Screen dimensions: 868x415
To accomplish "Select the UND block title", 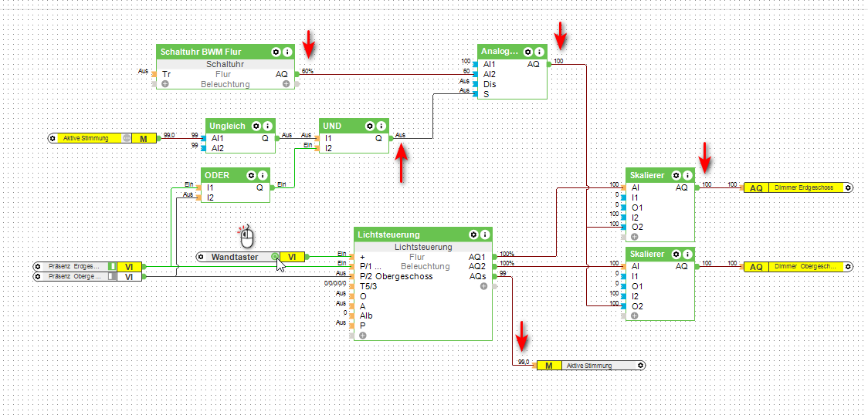I will pyautogui.click(x=334, y=127).
